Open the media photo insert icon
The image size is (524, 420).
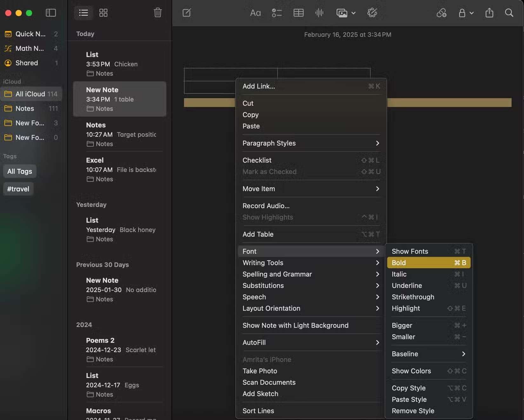pos(342,13)
